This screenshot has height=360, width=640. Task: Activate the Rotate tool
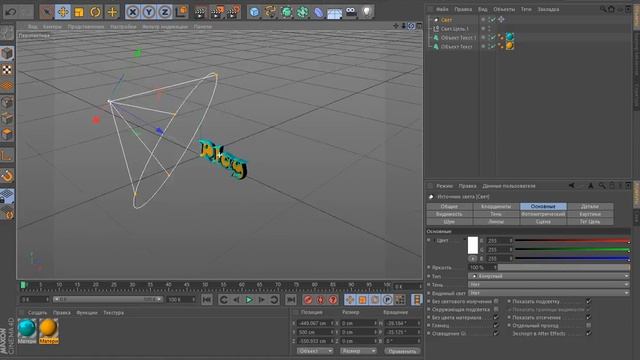(x=95, y=12)
